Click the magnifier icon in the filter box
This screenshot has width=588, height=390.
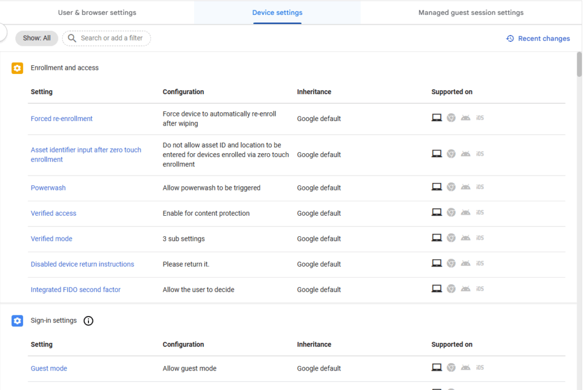(x=72, y=38)
